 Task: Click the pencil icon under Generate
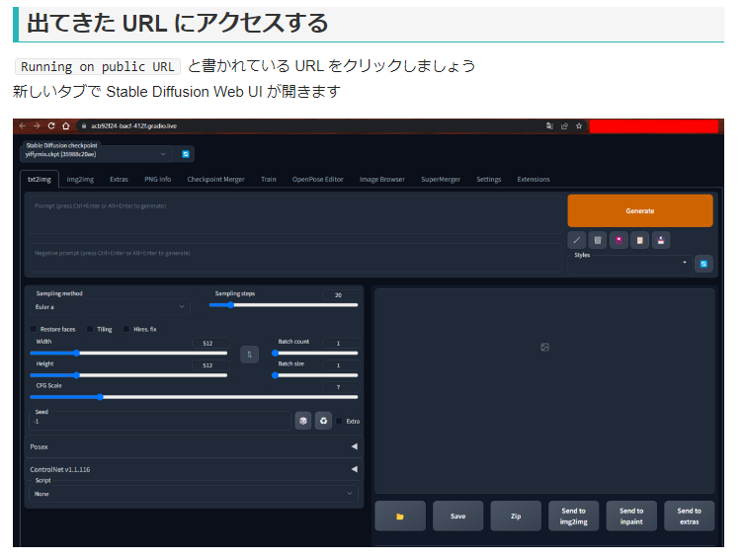click(x=577, y=240)
